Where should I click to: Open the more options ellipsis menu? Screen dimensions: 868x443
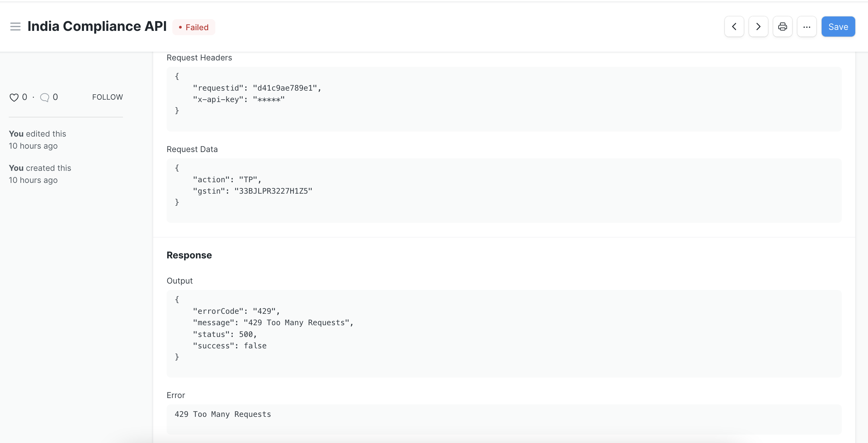807,26
